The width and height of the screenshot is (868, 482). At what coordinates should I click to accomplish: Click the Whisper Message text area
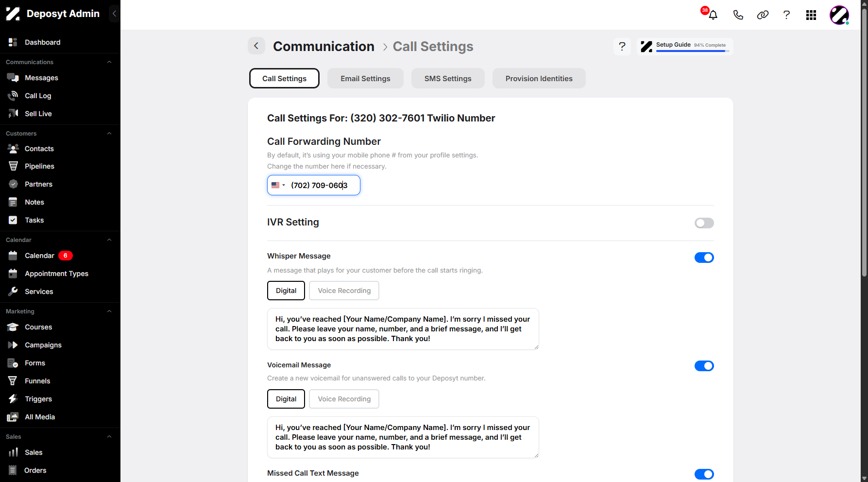coord(403,329)
